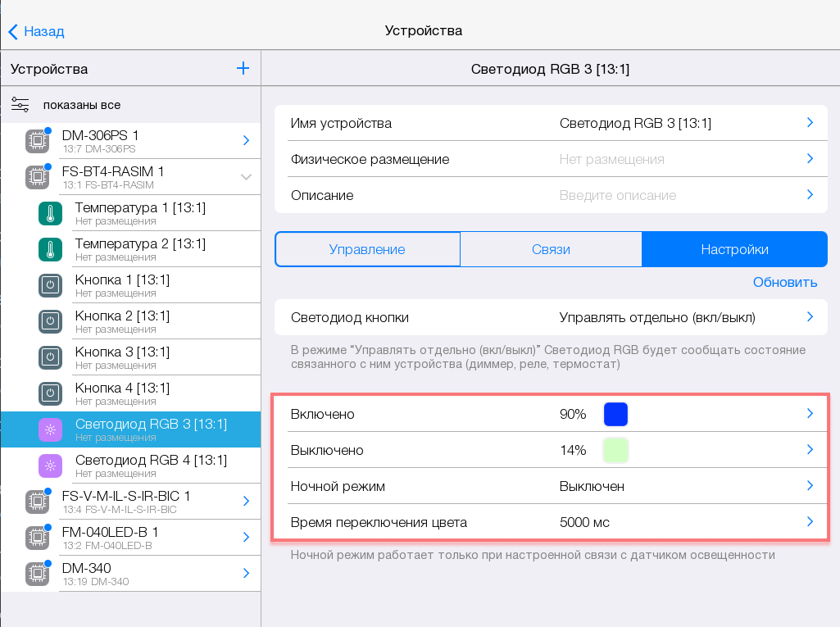Add a new device with plus icon
This screenshot has height=627, width=840.
coord(243,69)
